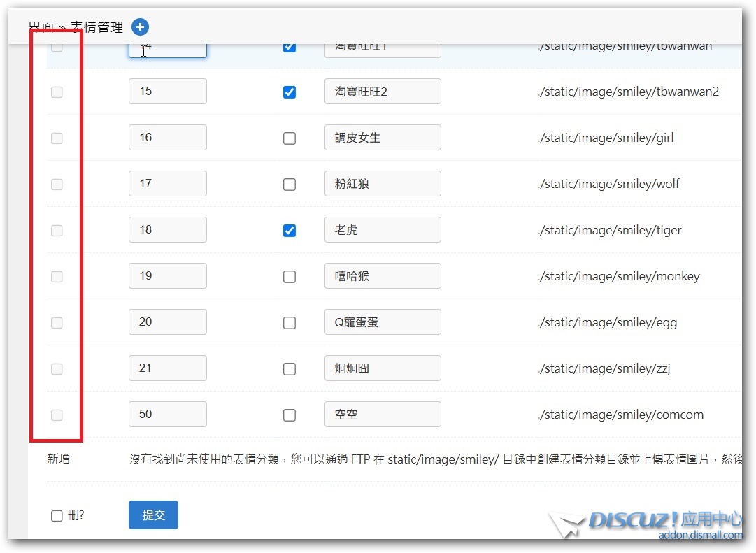Click the path ./static/image/smiley/zzj
Viewport: 756px width, 553px height.
click(604, 368)
